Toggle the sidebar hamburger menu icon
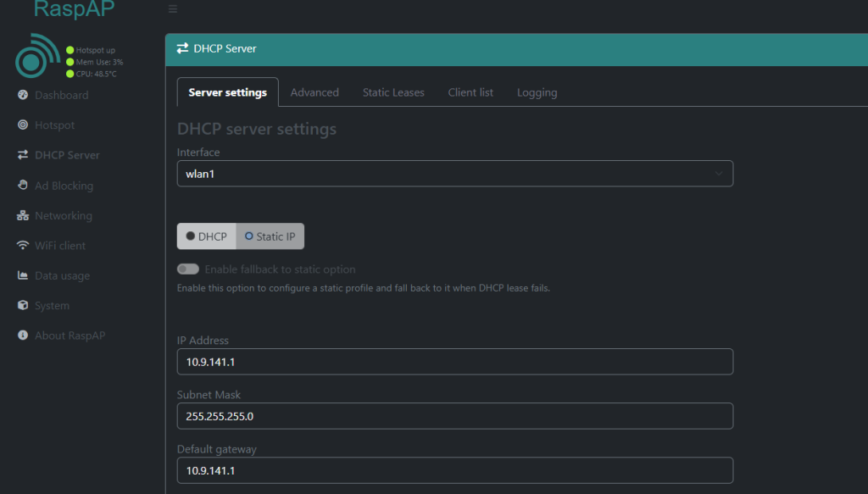 point(173,9)
